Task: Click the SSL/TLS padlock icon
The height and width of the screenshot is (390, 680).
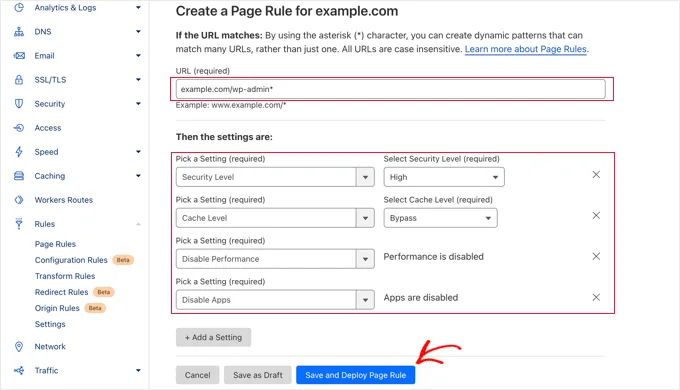Action: point(19,79)
